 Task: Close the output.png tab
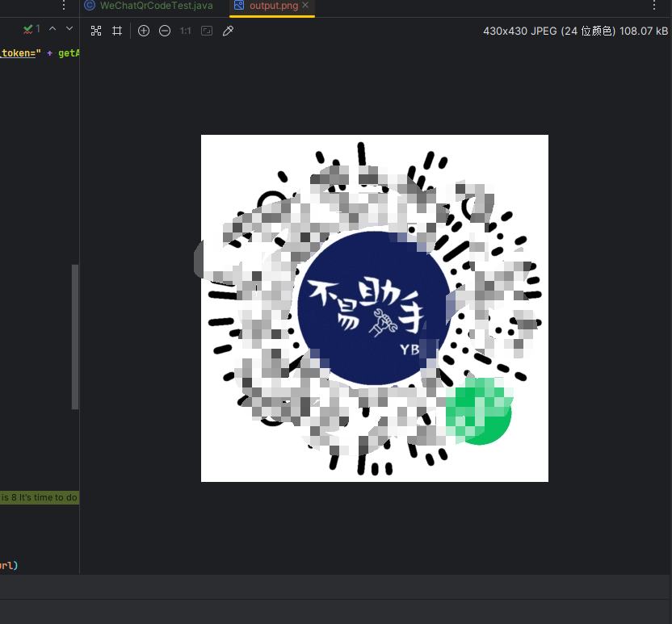(x=305, y=6)
